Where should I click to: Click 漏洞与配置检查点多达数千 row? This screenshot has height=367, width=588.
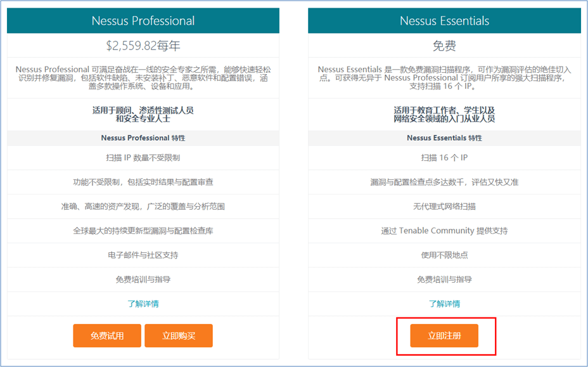pyautogui.click(x=444, y=182)
